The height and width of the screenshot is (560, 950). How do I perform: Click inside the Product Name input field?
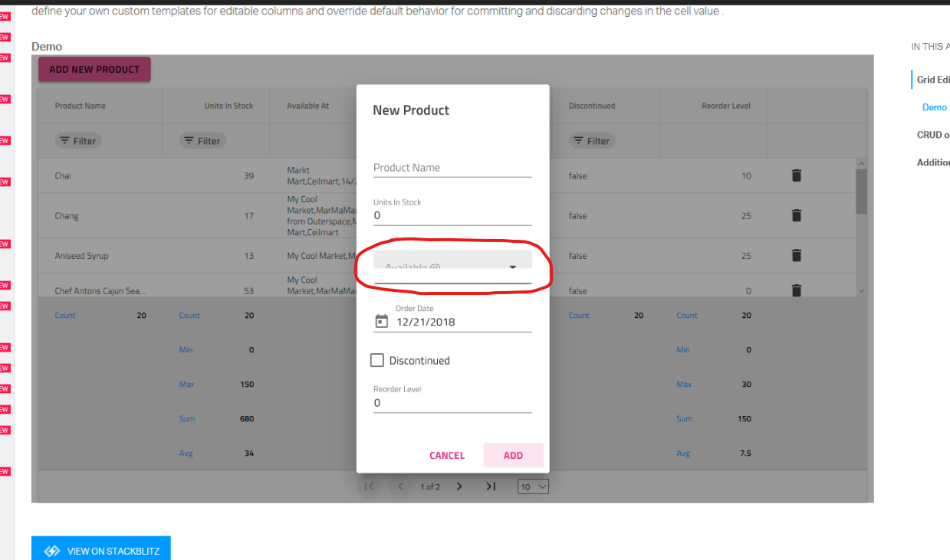click(452, 168)
